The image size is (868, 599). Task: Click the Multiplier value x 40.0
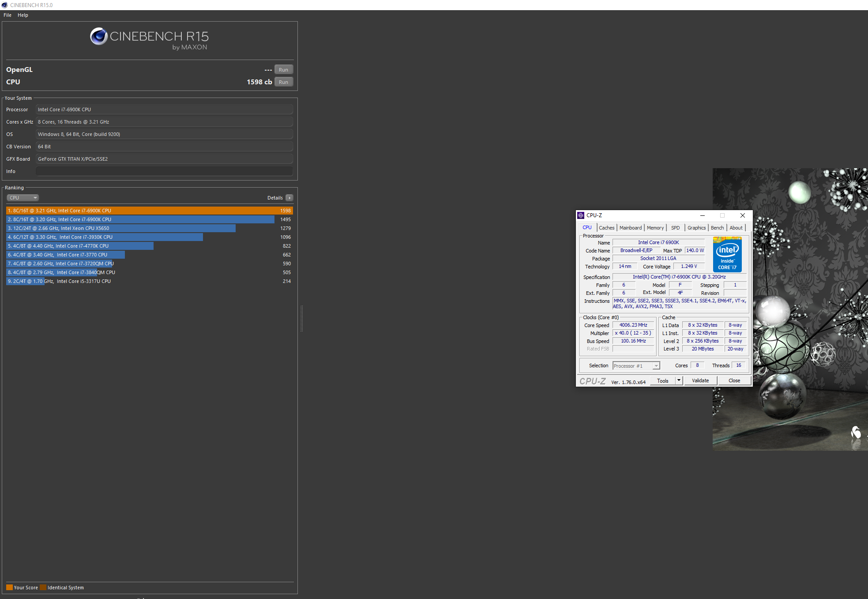click(633, 333)
